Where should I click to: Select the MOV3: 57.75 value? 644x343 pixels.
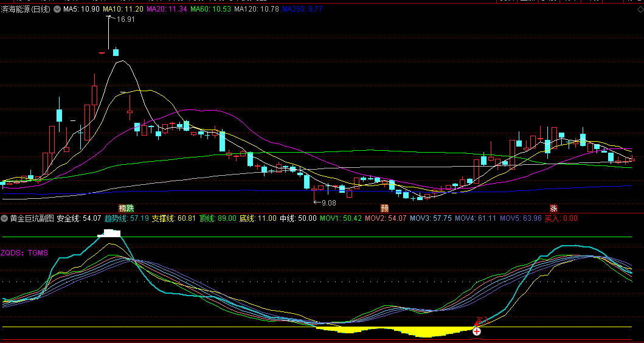431,218
